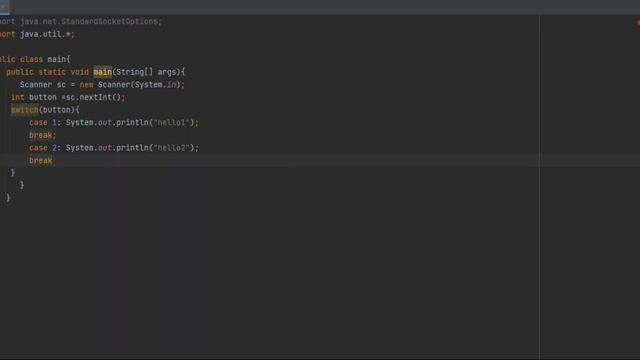Click the closing brace below 'break' line
Viewport: 640px width, 360px height.
pyautogui.click(x=13, y=173)
